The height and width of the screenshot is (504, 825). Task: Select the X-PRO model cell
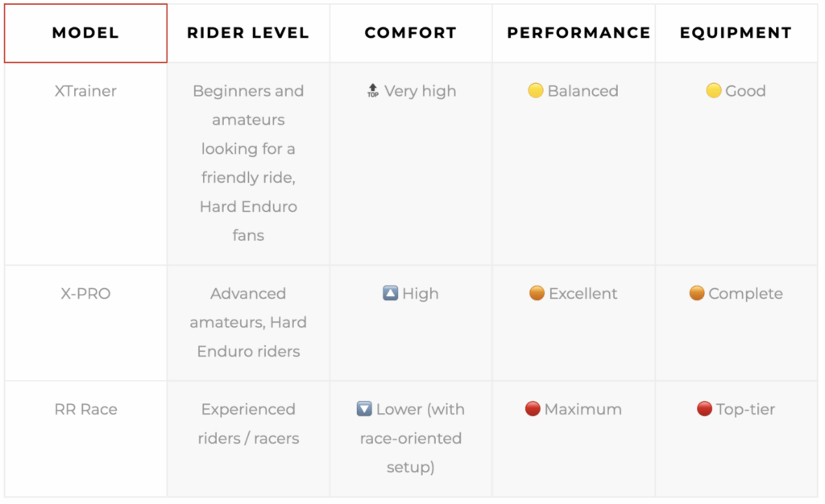[x=85, y=323]
